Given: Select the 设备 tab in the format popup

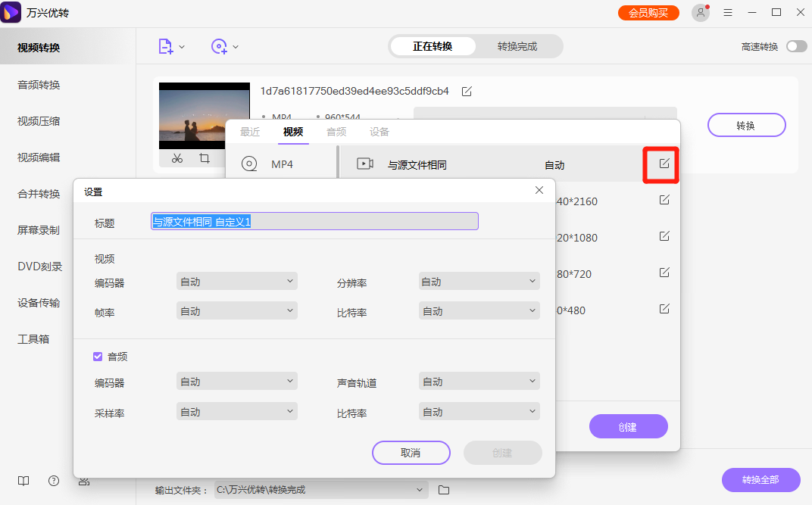Looking at the screenshot, I should [x=379, y=131].
